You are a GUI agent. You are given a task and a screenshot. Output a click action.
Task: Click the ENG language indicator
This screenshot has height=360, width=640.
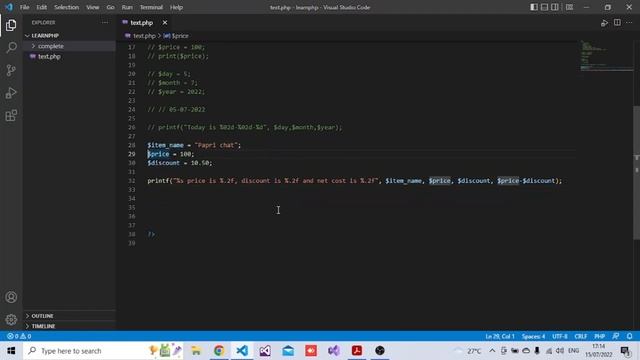coord(573,351)
